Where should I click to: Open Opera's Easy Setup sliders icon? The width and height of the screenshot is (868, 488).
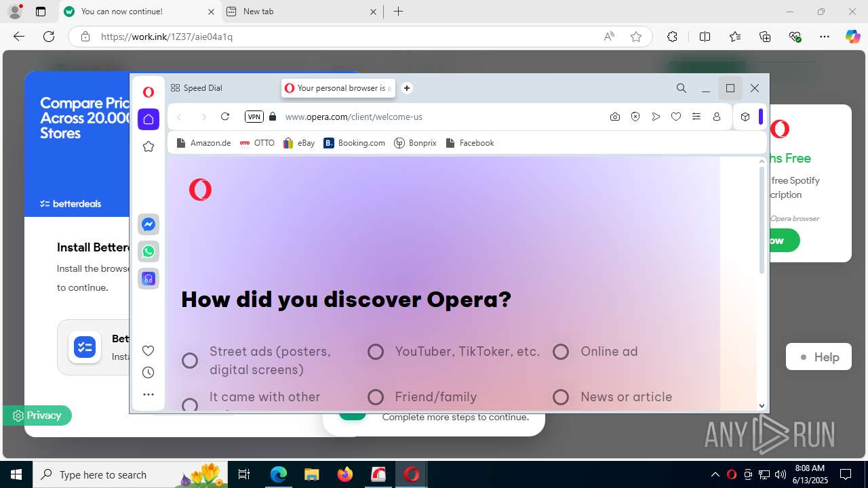(696, 117)
